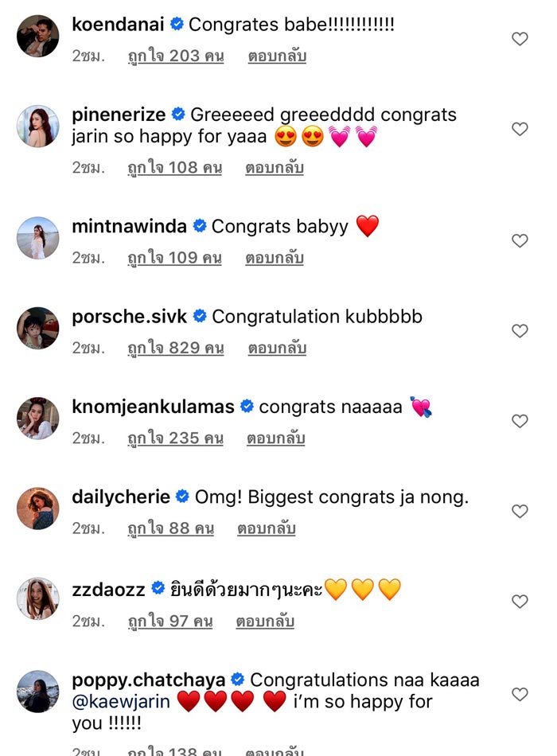The height and width of the screenshot is (756, 557).
Task: Heart poppy.chatchaya's congratulations comment
Action: pyautogui.click(x=520, y=695)
